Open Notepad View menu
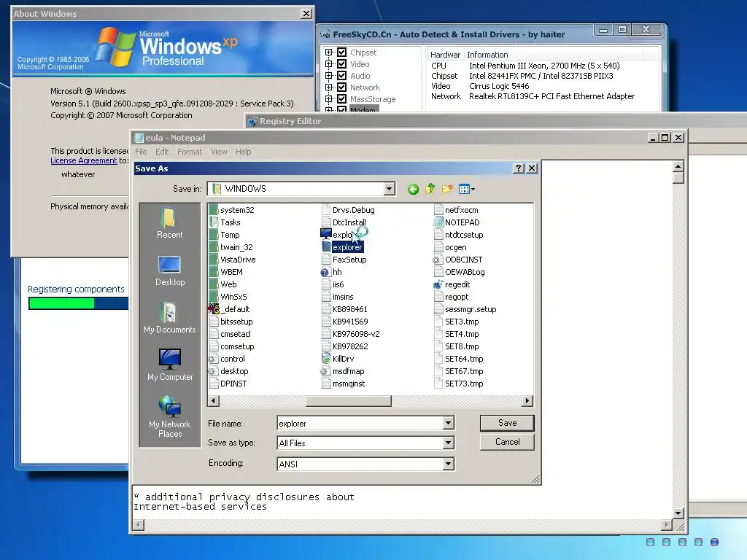 [x=219, y=152]
